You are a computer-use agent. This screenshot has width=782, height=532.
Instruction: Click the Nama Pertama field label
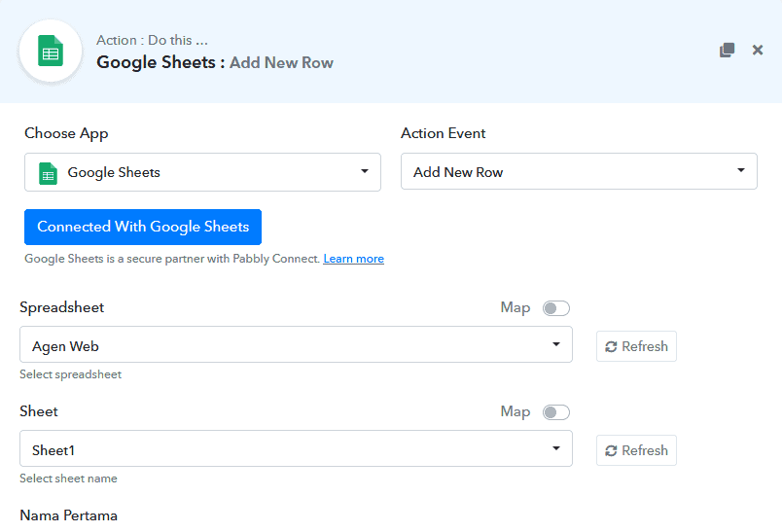pyautogui.click(x=69, y=515)
